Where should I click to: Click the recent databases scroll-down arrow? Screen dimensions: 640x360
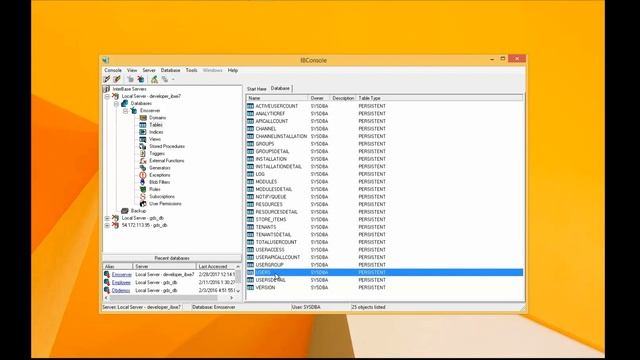coord(238,291)
